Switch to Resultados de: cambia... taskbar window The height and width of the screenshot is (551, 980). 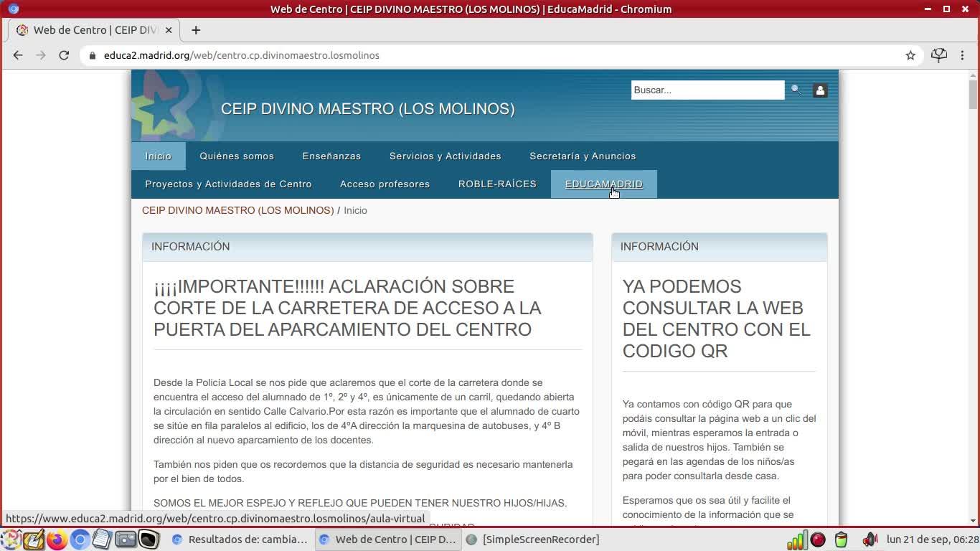pyautogui.click(x=240, y=540)
